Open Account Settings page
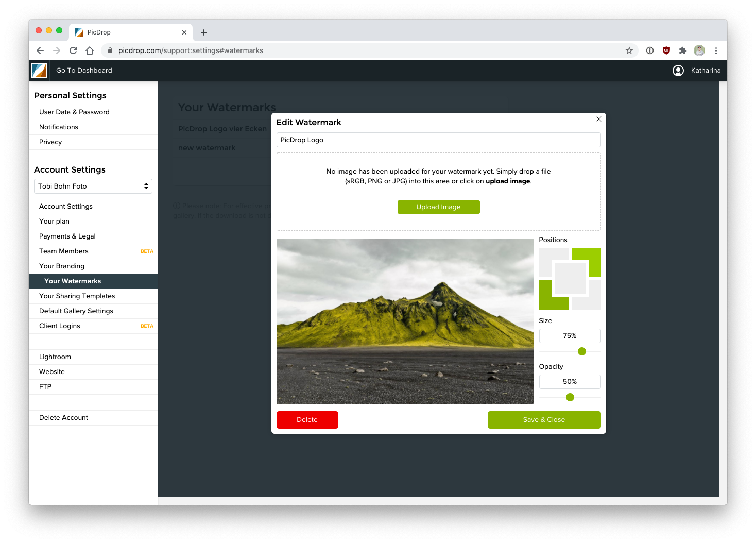 pyautogui.click(x=93, y=207)
